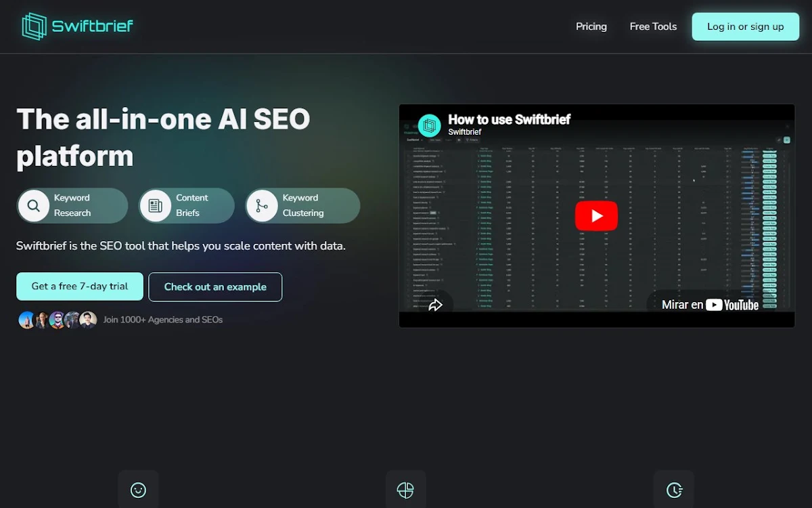This screenshot has height=508, width=812.
Task: Click the all-in-one AI SEO platform heading
Action: 163,137
